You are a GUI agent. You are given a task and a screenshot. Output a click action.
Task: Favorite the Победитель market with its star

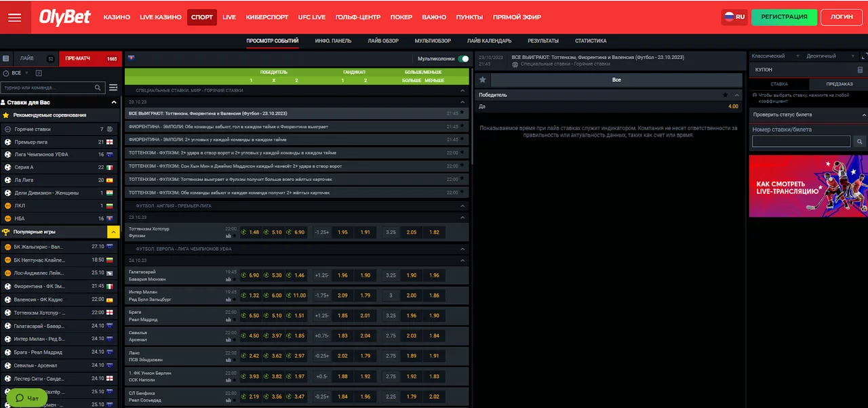[726, 95]
